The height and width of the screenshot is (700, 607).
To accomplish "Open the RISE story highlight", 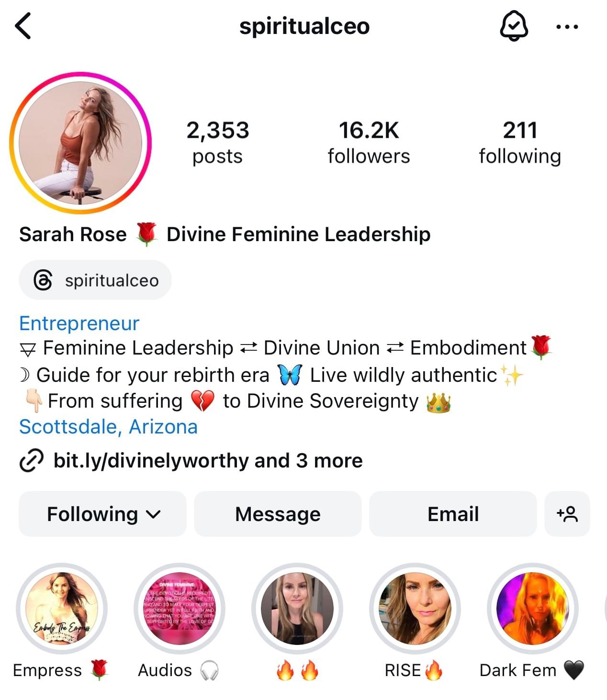I will [415, 609].
